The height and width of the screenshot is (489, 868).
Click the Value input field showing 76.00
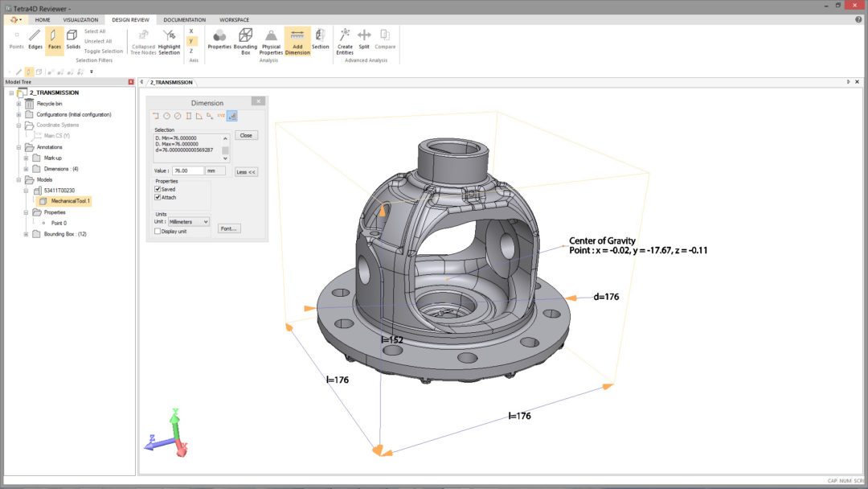click(x=190, y=171)
